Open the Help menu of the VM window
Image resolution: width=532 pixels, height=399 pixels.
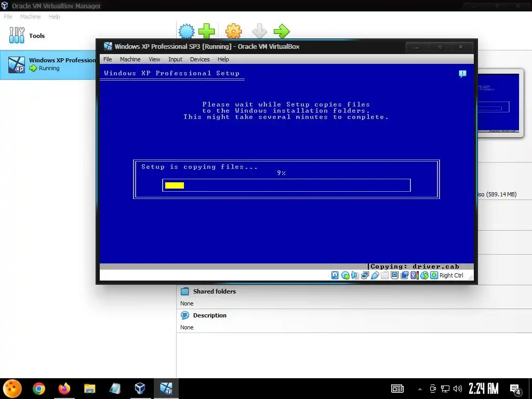[223, 59]
